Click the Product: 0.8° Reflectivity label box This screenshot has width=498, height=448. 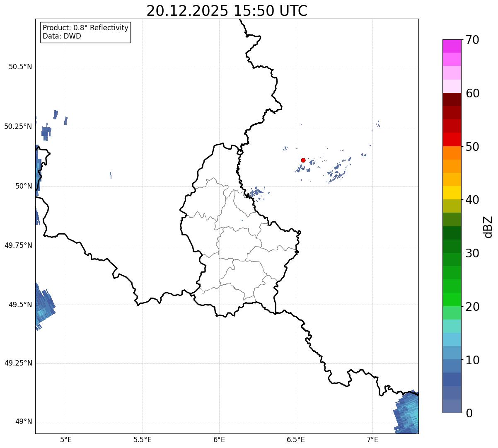86,32
